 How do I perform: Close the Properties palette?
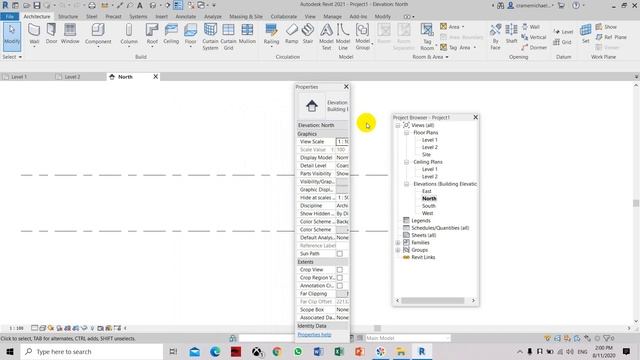pos(346,87)
